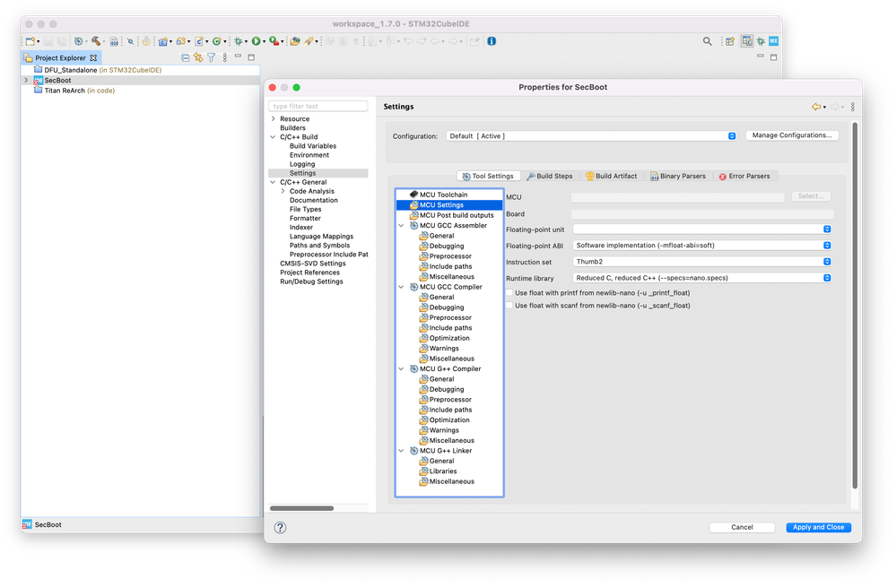Click the Project Explorer filter funnel icon
This screenshot has width=896, height=588.
(x=212, y=57)
